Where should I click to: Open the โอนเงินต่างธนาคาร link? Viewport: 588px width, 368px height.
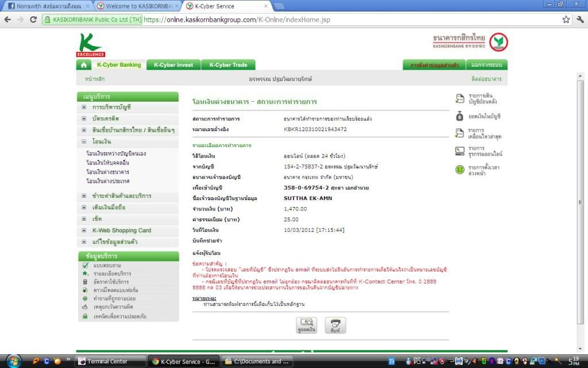coord(108,172)
